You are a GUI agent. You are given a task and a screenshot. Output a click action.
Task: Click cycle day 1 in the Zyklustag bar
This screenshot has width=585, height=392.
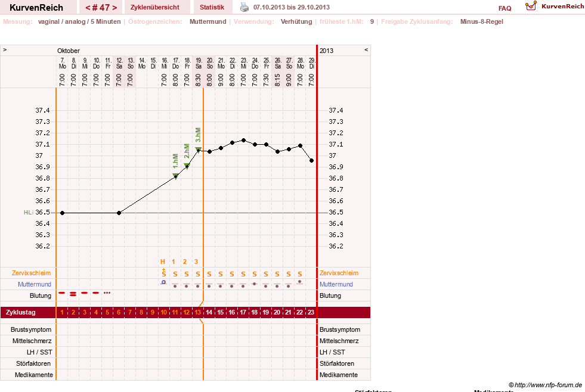62,312
